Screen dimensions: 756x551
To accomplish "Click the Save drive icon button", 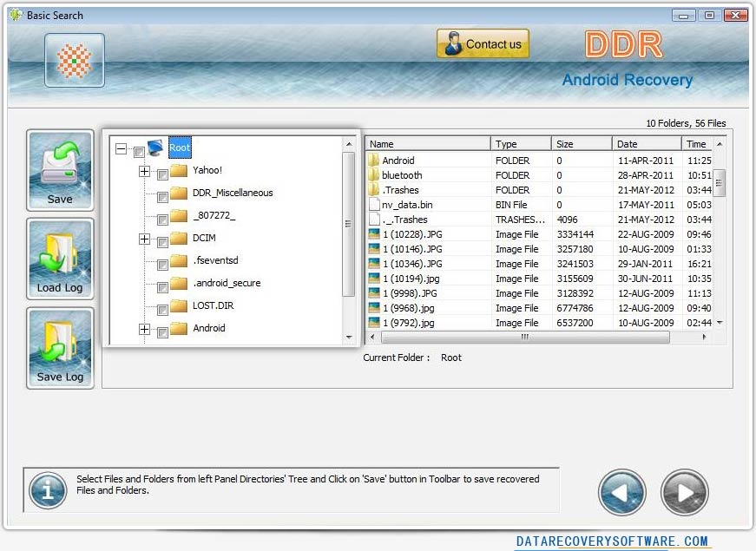I will 60,170.
